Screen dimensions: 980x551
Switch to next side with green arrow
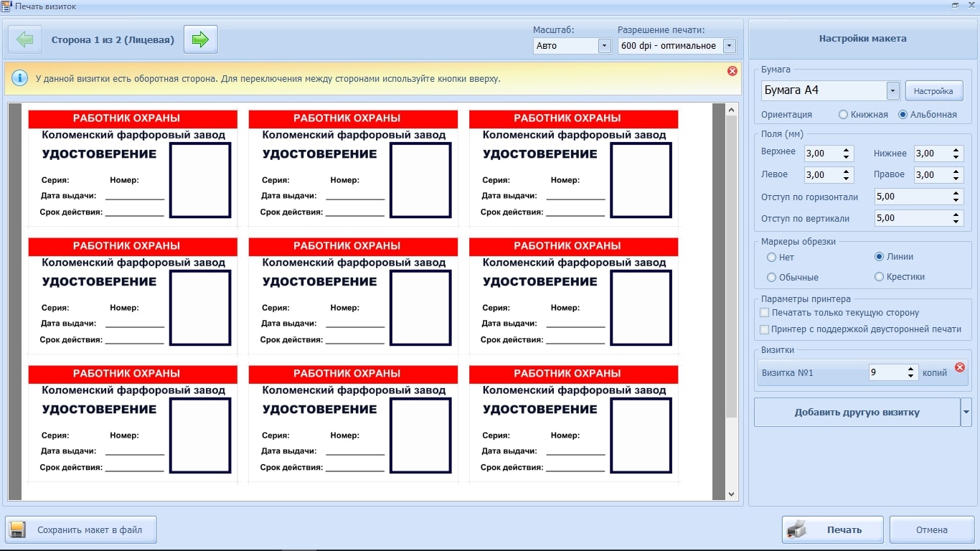(201, 39)
